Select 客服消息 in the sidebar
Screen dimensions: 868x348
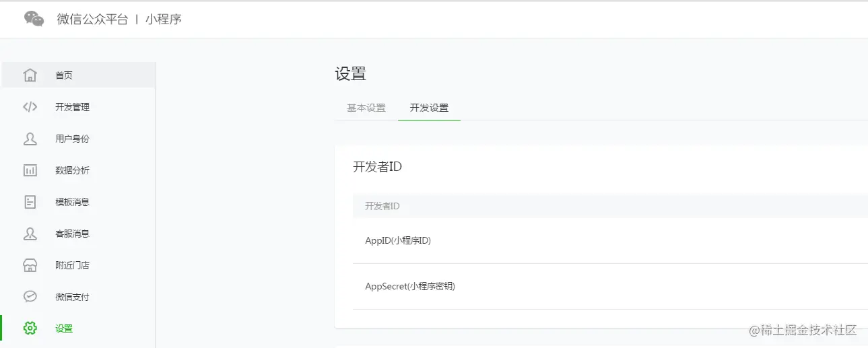78,234
